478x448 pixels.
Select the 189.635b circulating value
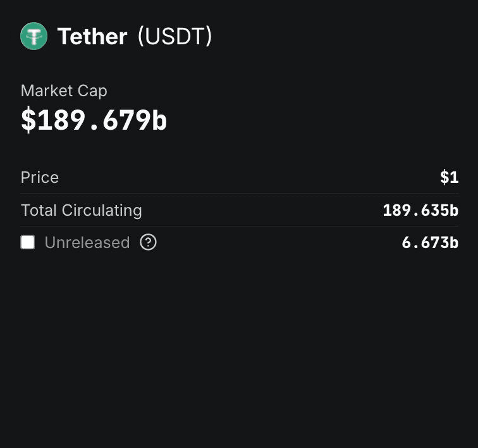[420, 210]
